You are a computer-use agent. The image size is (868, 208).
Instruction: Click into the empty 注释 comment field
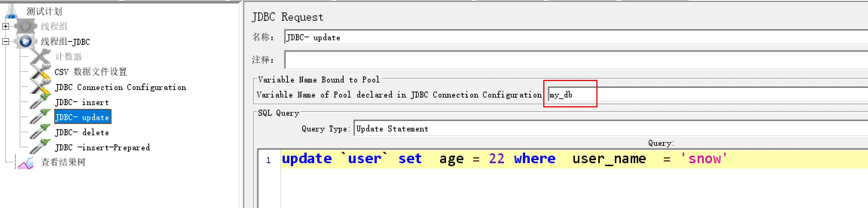pyautogui.click(x=576, y=60)
